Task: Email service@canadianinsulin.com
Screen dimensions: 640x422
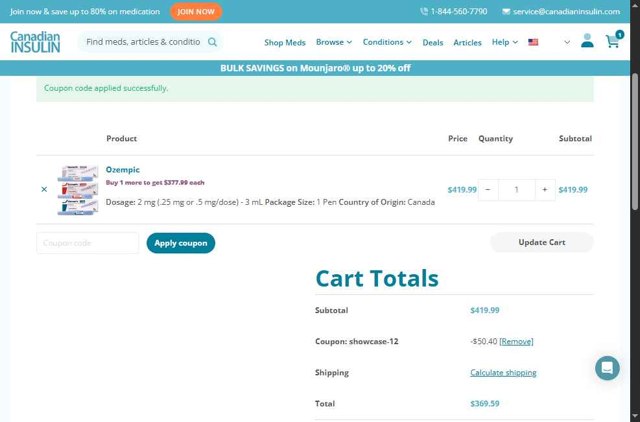Action: click(x=567, y=11)
